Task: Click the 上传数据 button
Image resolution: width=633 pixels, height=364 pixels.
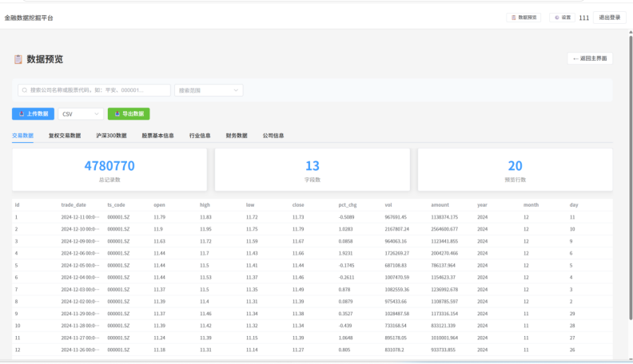Action: [33, 113]
